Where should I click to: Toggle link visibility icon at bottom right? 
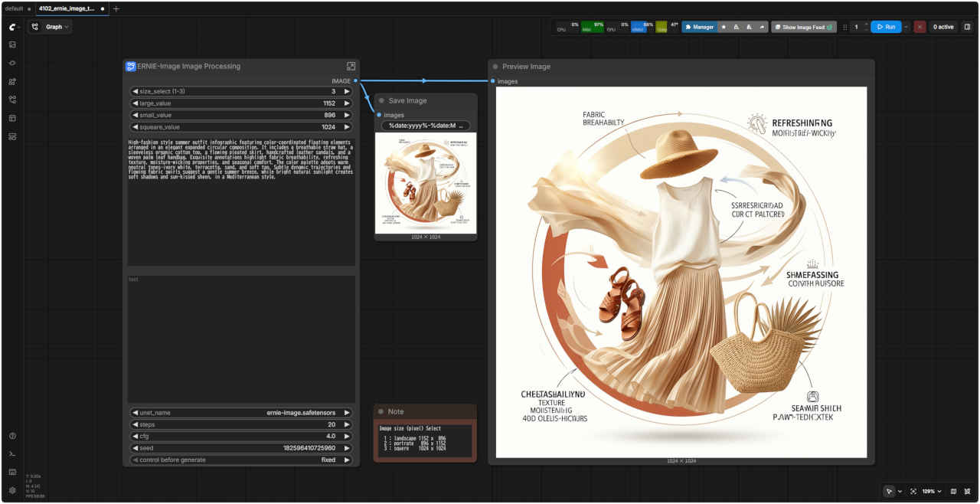(968, 491)
